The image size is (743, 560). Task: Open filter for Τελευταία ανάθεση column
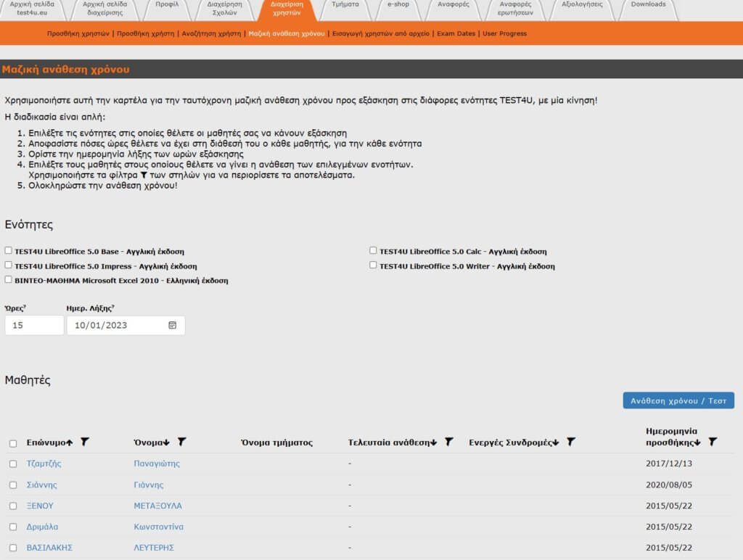coord(449,441)
